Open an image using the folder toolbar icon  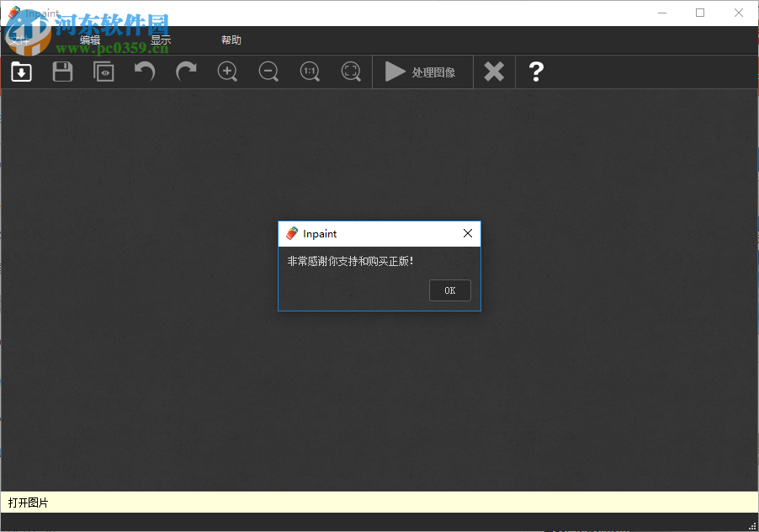pyautogui.click(x=20, y=72)
